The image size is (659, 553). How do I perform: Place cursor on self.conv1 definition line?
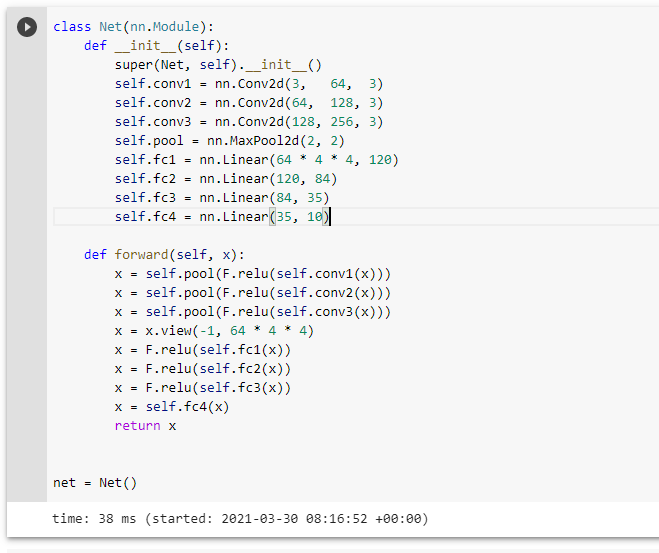tap(249, 84)
